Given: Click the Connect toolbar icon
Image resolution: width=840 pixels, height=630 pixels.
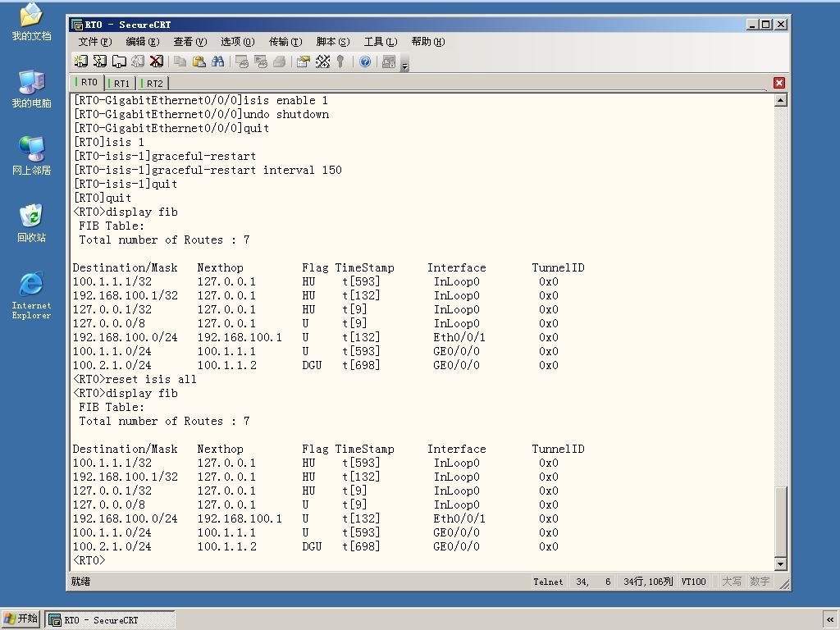Looking at the screenshot, I should click(81, 62).
